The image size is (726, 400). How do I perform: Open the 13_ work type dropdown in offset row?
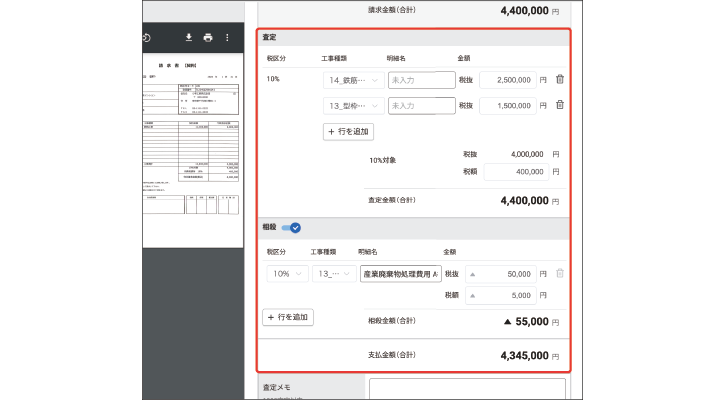334,274
